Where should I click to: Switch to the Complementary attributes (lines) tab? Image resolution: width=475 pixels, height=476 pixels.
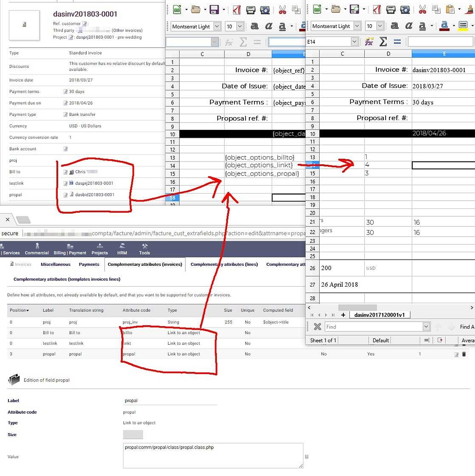point(224,264)
